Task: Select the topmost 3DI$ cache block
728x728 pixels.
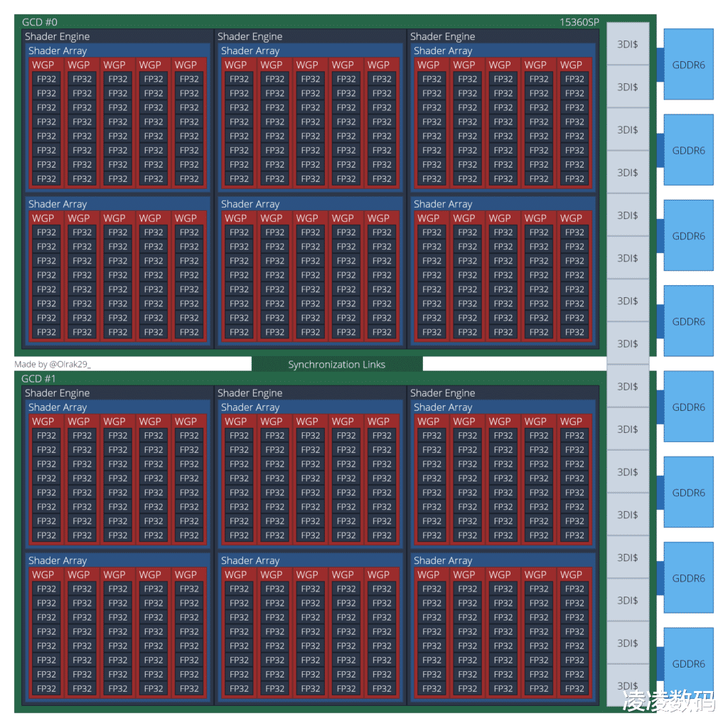Action: 628,44
